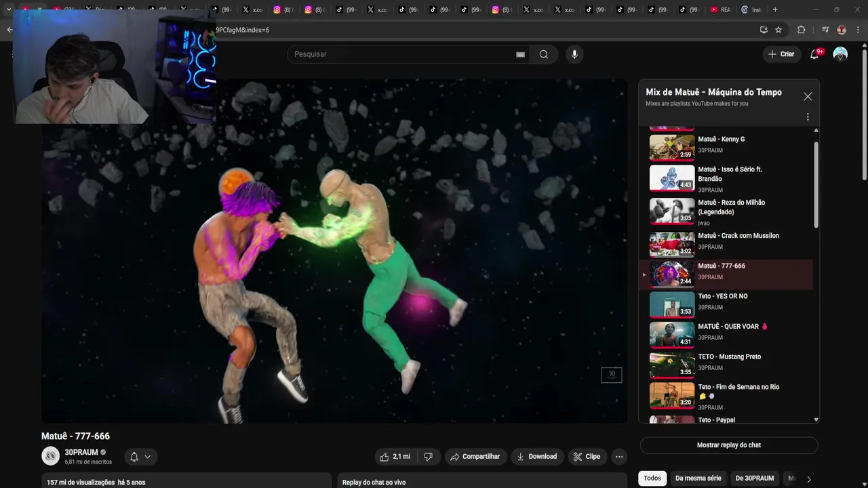This screenshot has width=868, height=488.
Task: Show next filter chips with arrow
Action: 808,479
